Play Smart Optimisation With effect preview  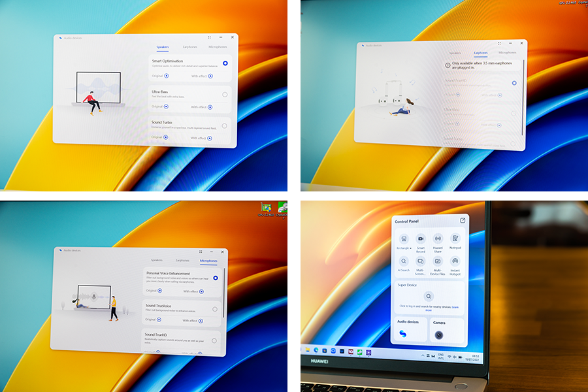210,76
